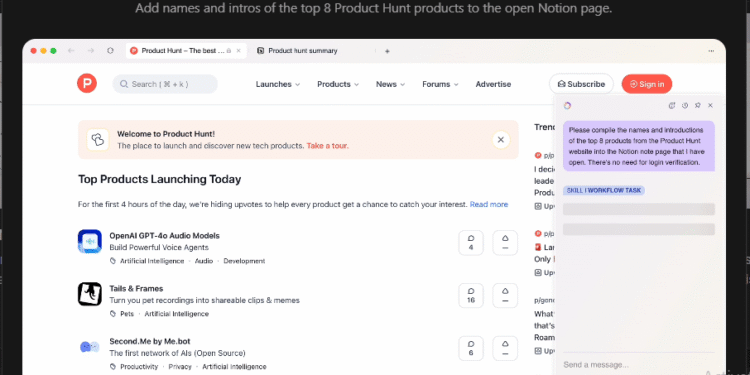Open chat history in assistant panel

click(x=685, y=106)
